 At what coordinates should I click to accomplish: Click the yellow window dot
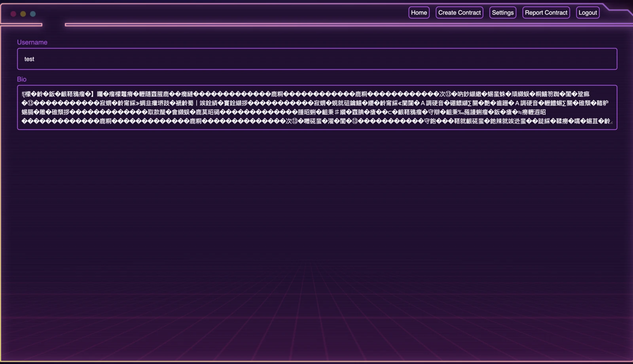click(x=23, y=14)
